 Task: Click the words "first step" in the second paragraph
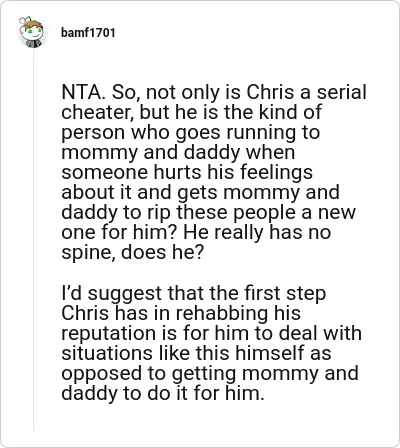click(x=285, y=293)
